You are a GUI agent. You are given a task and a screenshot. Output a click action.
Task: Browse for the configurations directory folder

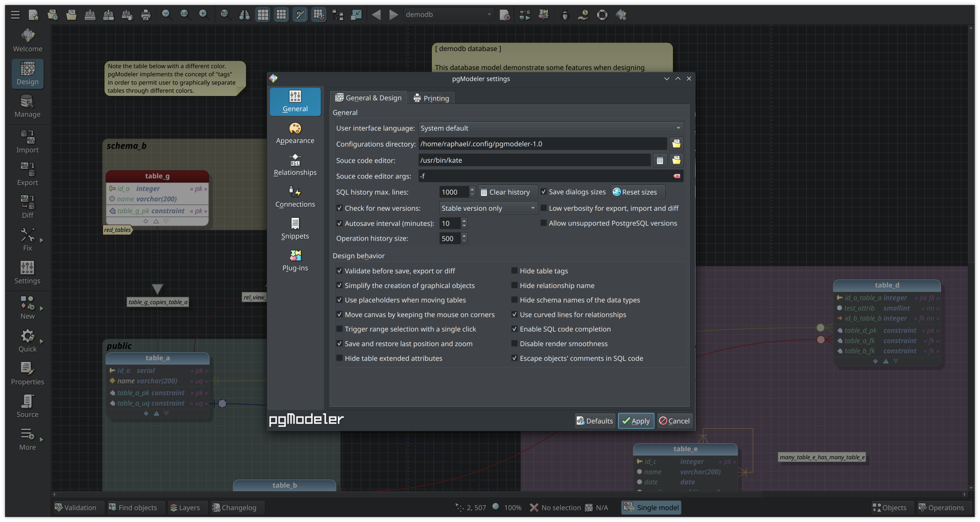point(676,144)
